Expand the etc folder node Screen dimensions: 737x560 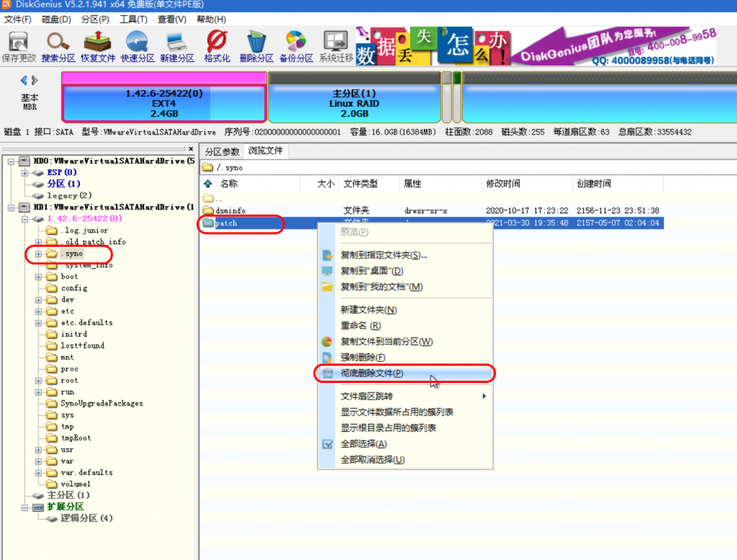click(38, 311)
